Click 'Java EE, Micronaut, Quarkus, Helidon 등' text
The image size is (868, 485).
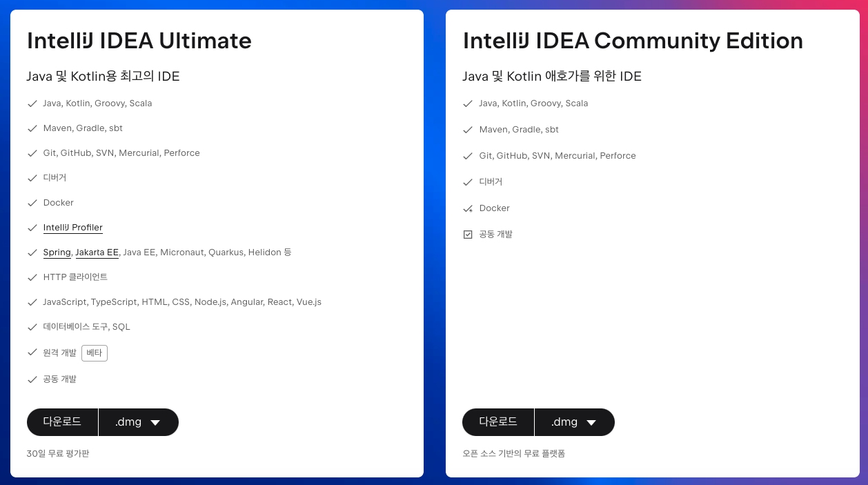(207, 253)
